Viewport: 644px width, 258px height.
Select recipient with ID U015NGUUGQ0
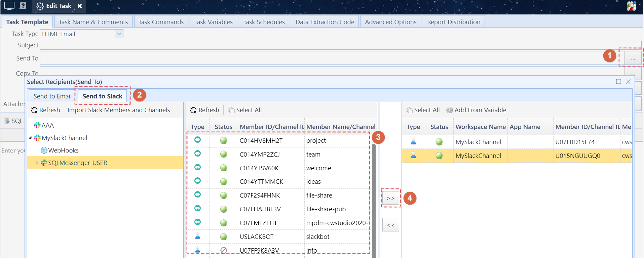click(x=578, y=156)
